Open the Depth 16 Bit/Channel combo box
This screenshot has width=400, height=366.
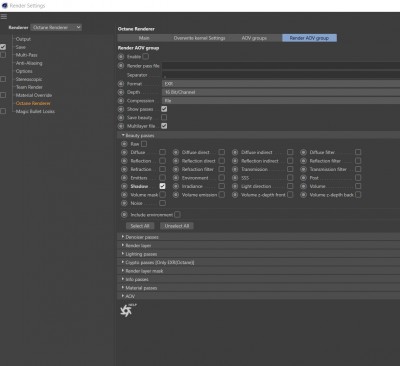click(281, 92)
